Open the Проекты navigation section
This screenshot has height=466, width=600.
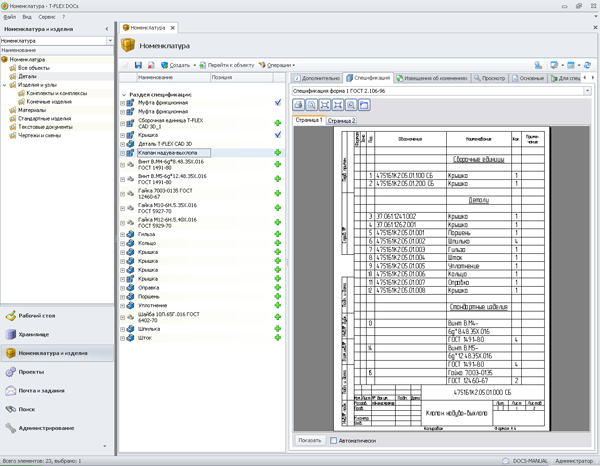coord(57,372)
